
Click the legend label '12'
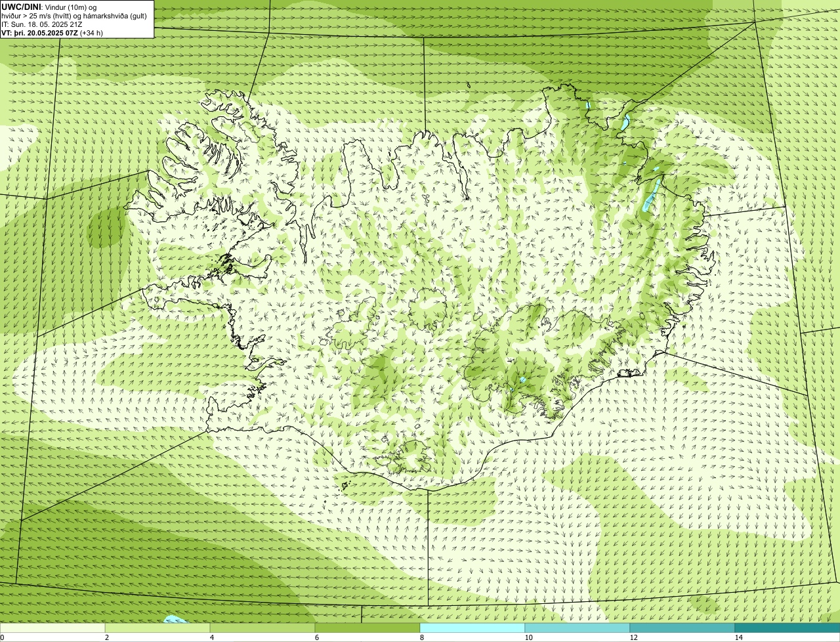(633, 637)
